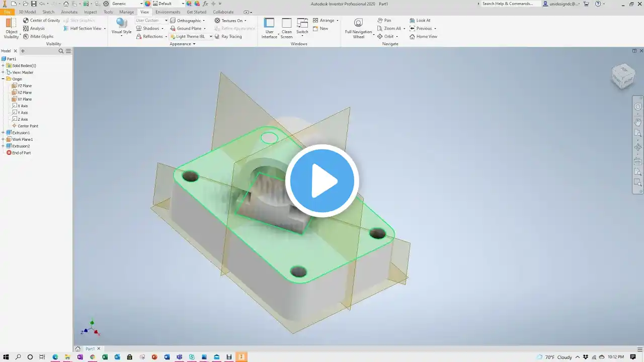Open the File menu

[x=7, y=12]
